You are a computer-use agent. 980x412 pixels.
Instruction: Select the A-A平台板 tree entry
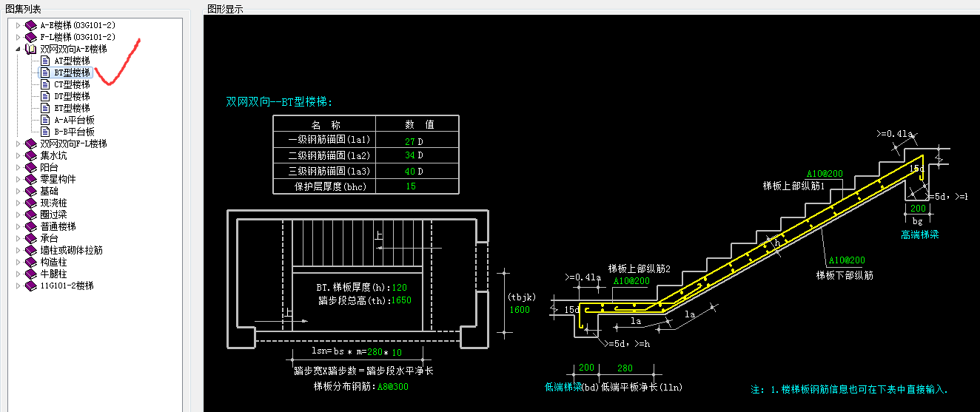pos(74,120)
